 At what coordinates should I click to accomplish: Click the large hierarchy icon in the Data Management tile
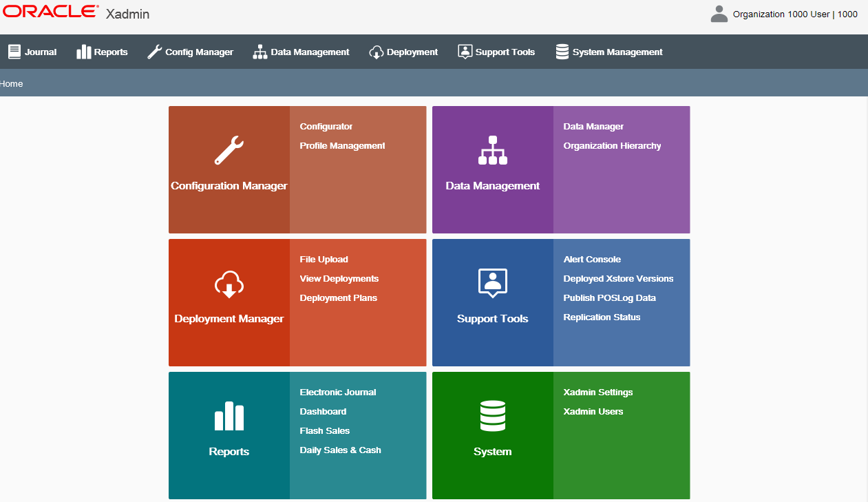pyautogui.click(x=493, y=150)
